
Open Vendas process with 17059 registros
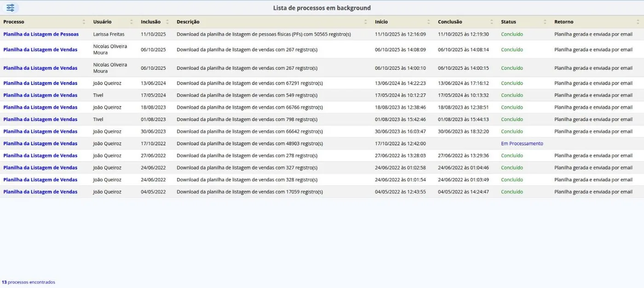click(40, 192)
